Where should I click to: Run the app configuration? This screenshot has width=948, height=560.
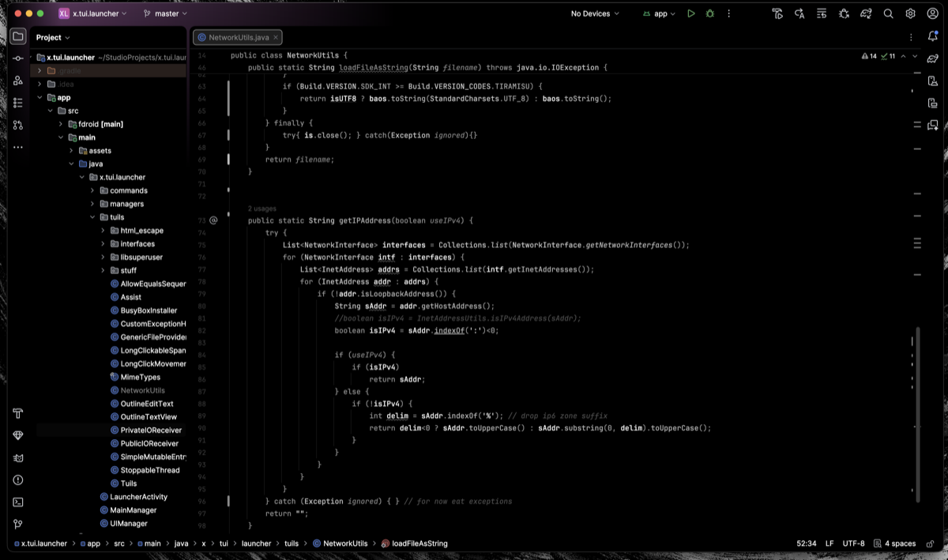pyautogui.click(x=691, y=13)
